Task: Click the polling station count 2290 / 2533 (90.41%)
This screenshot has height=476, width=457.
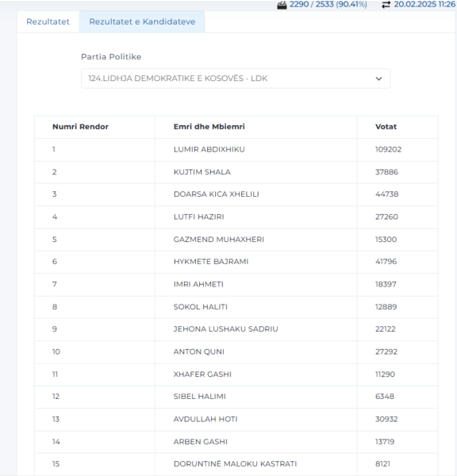Action: point(328,5)
